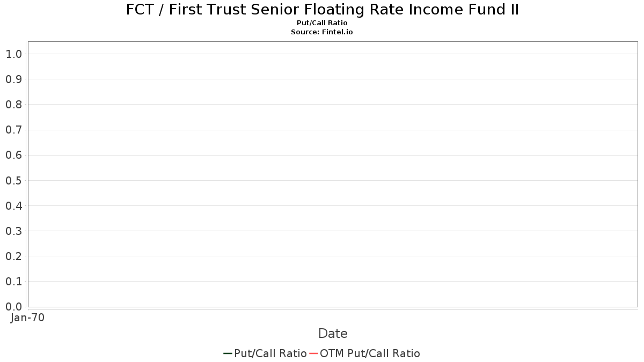Select the Jan-70 x-axis tick label

[27, 317]
